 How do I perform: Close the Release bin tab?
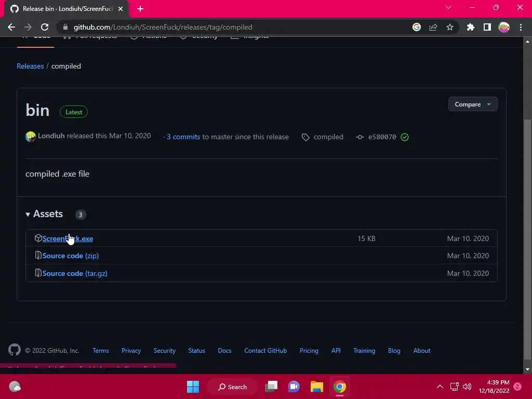[121, 9]
